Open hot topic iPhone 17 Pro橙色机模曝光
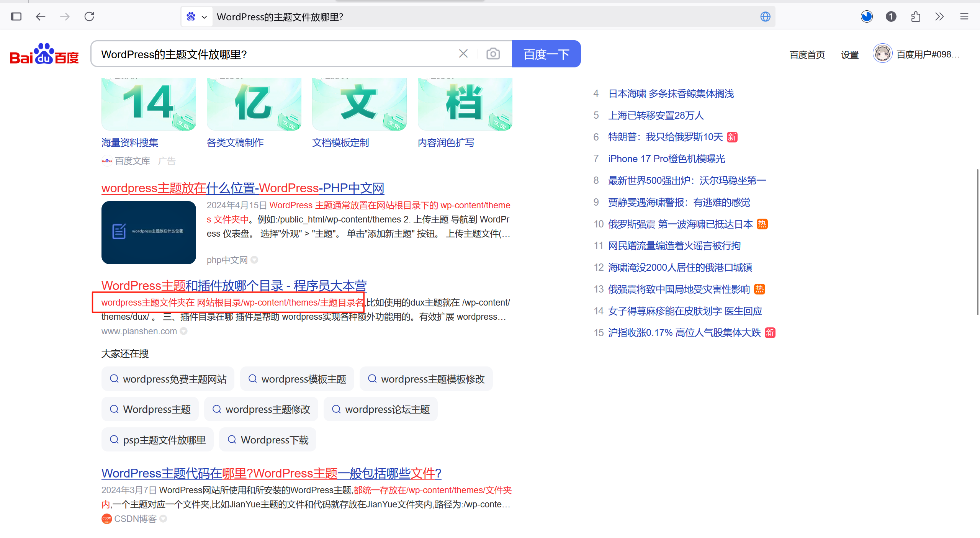Image resolution: width=980 pixels, height=538 pixels. pyautogui.click(x=667, y=159)
